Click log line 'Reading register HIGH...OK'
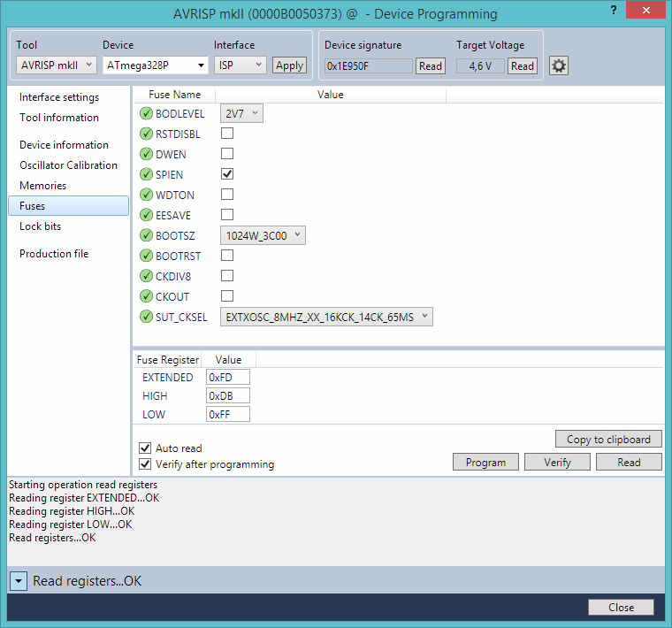The width and height of the screenshot is (672, 628). coord(72,511)
